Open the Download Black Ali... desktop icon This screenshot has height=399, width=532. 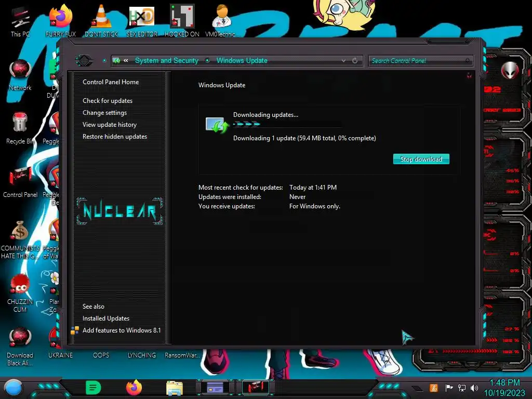click(20, 347)
